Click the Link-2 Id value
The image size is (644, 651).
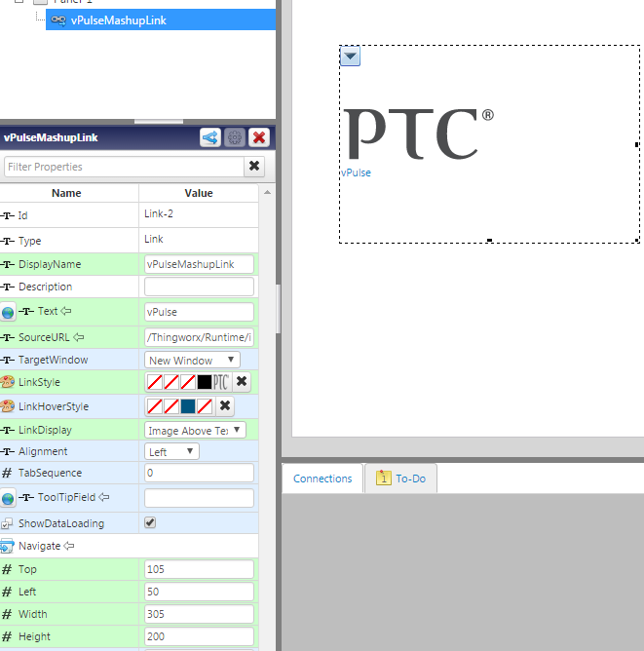point(159,213)
